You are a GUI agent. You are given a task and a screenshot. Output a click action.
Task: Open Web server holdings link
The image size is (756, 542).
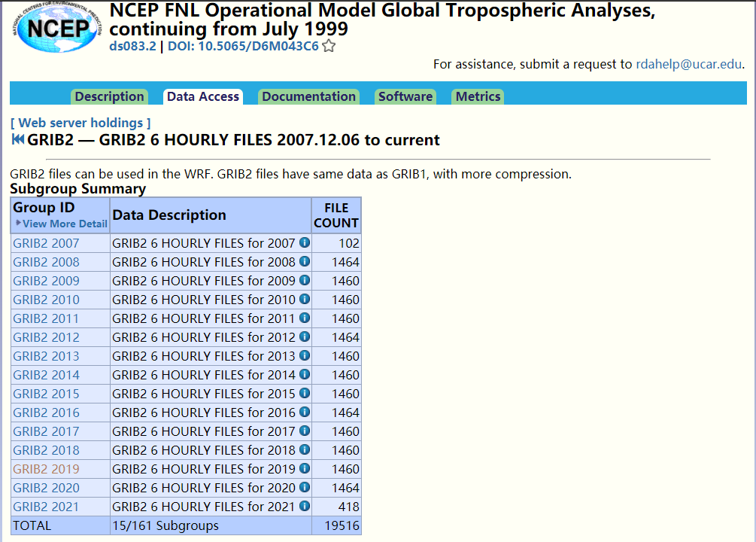tap(80, 123)
